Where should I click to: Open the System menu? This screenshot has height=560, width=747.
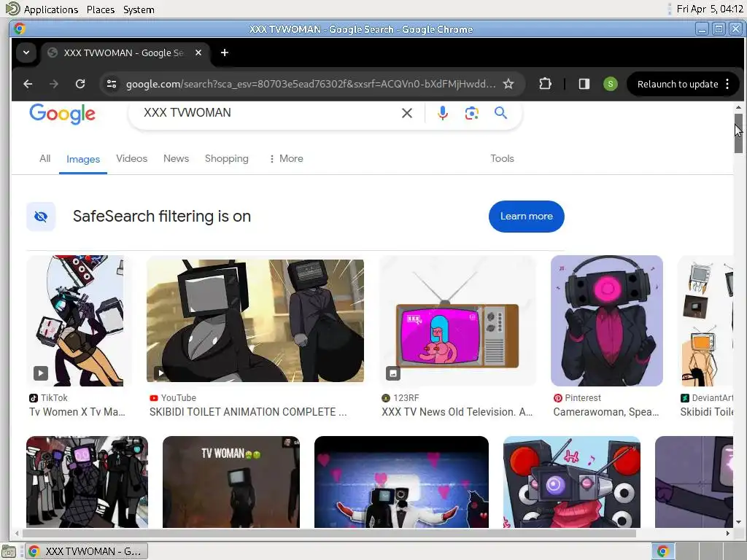(139, 9)
